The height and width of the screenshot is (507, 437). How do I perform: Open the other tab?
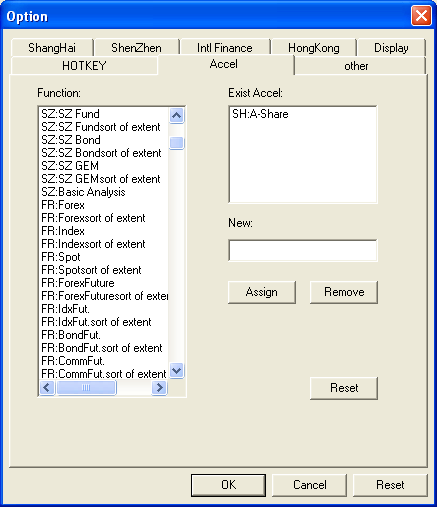(356, 66)
